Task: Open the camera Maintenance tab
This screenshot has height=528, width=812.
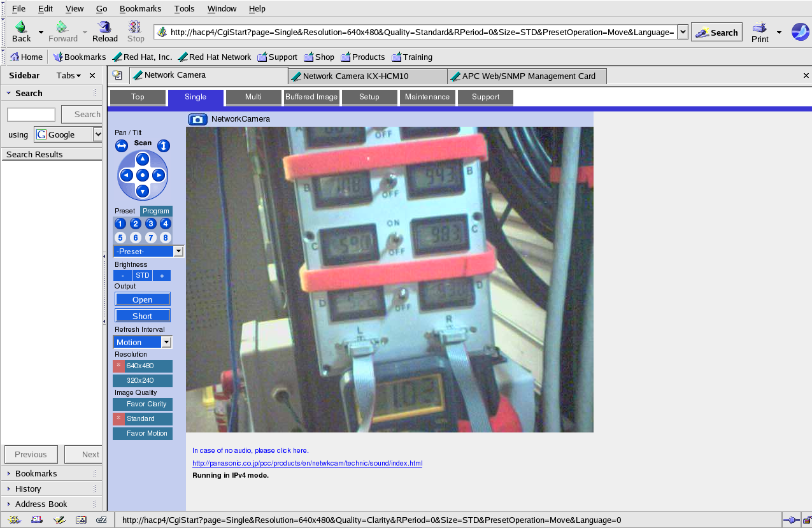Action: pos(427,97)
